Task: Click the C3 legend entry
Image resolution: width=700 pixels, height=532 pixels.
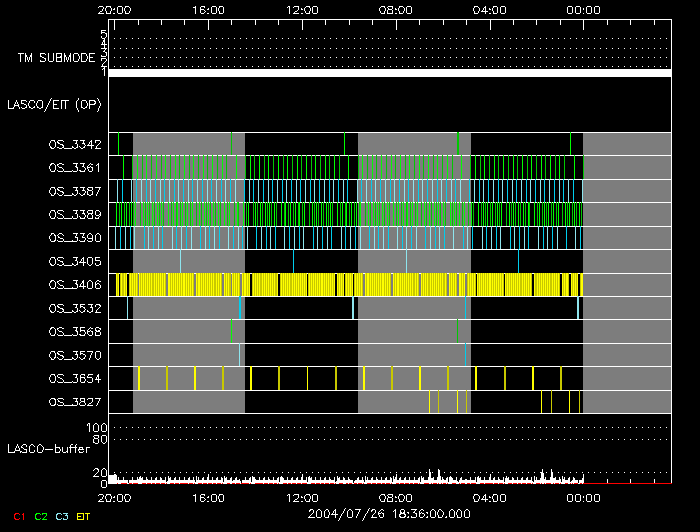Action: coord(62,515)
